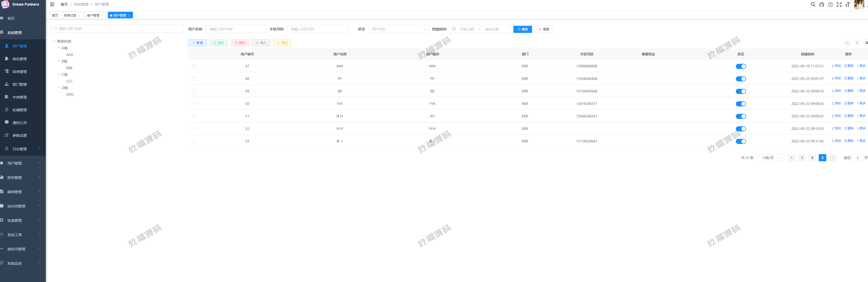
Task: Click the 新增 add user button
Action: pyautogui.click(x=197, y=43)
